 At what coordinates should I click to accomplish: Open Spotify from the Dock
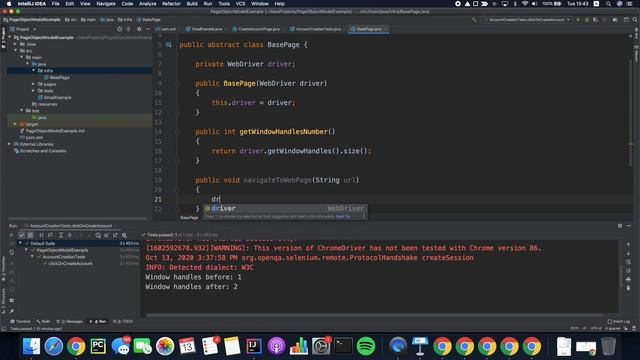pyautogui.click(x=366, y=346)
